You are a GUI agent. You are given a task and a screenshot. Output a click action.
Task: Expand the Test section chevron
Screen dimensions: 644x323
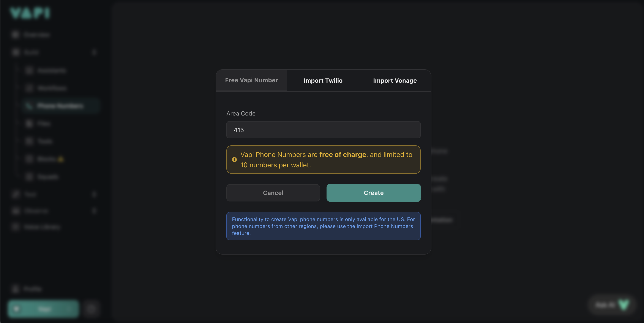coord(94,194)
